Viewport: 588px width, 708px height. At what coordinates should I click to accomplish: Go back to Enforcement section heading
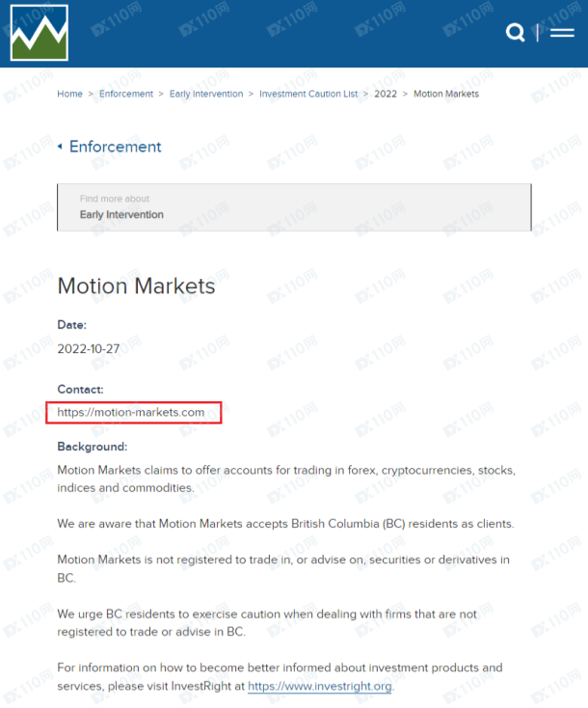[115, 147]
